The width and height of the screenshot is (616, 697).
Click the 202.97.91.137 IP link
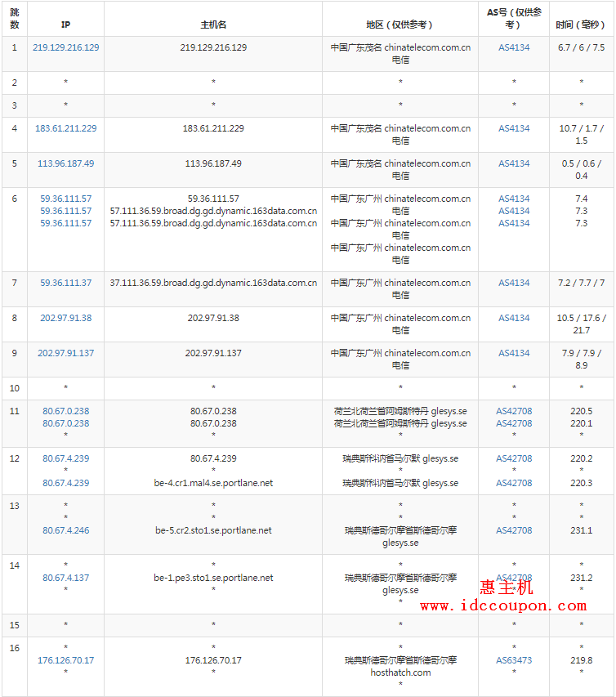tap(65, 353)
